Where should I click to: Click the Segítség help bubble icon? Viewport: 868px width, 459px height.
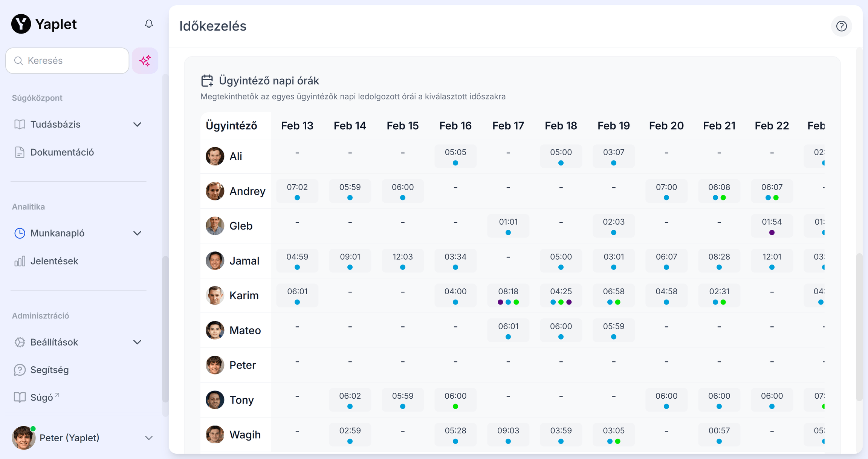[x=20, y=370]
